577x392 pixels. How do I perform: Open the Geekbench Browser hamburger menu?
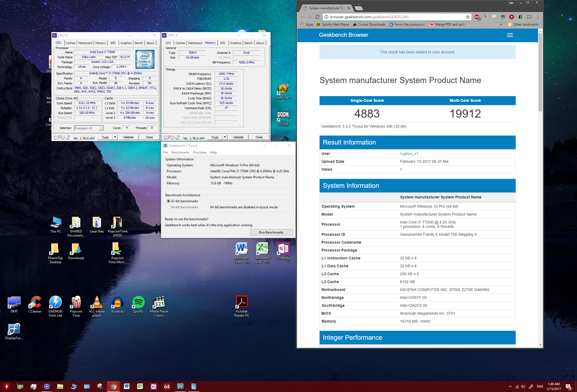click(510, 35)
